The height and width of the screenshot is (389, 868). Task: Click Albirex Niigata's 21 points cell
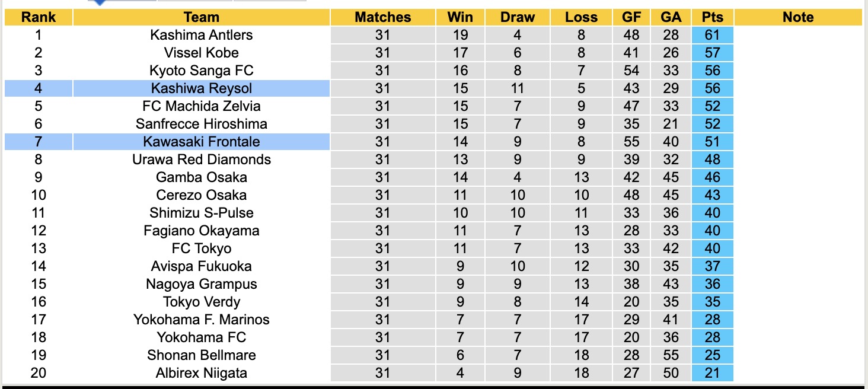tap(712, 373)
